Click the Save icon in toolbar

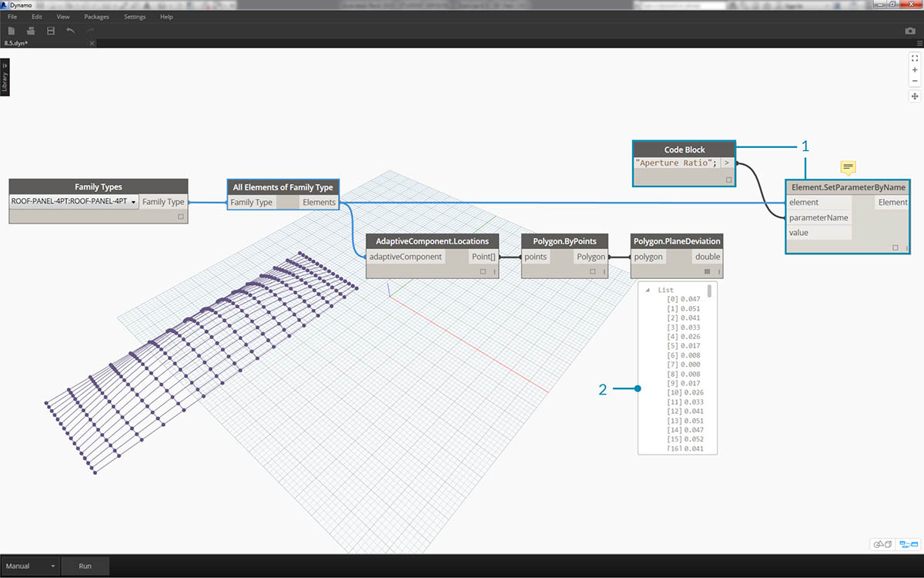(51, 31)
